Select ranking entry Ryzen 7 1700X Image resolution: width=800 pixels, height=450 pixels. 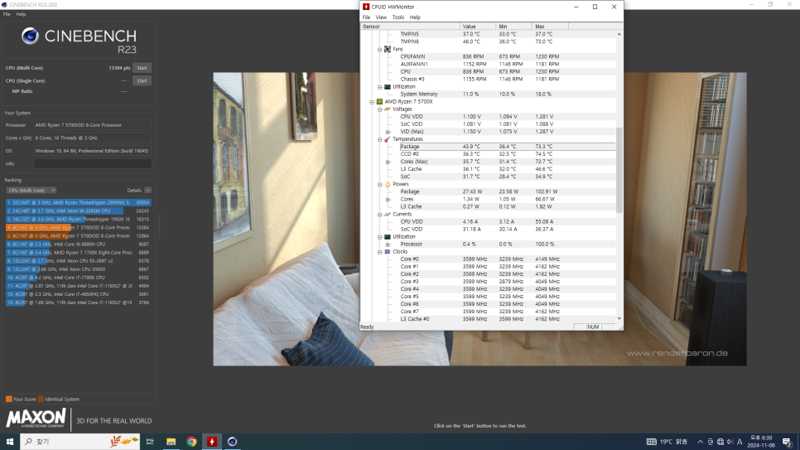(78, 253)
